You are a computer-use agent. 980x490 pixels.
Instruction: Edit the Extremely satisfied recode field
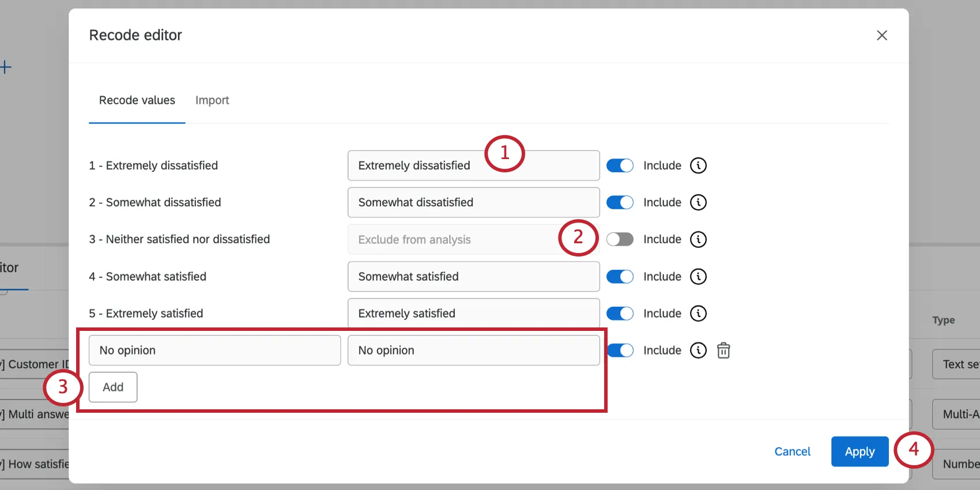pyautogui.click(x=473, y=314)
